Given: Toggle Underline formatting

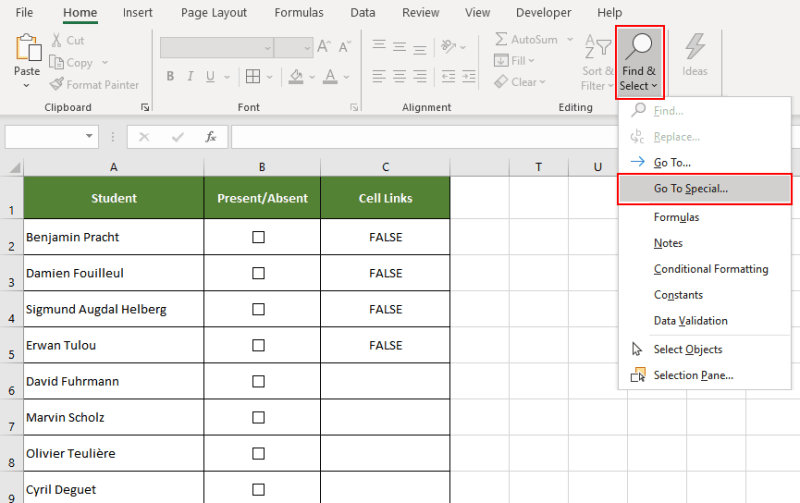Looking at the screenshot, I should (x=210, y=77).
